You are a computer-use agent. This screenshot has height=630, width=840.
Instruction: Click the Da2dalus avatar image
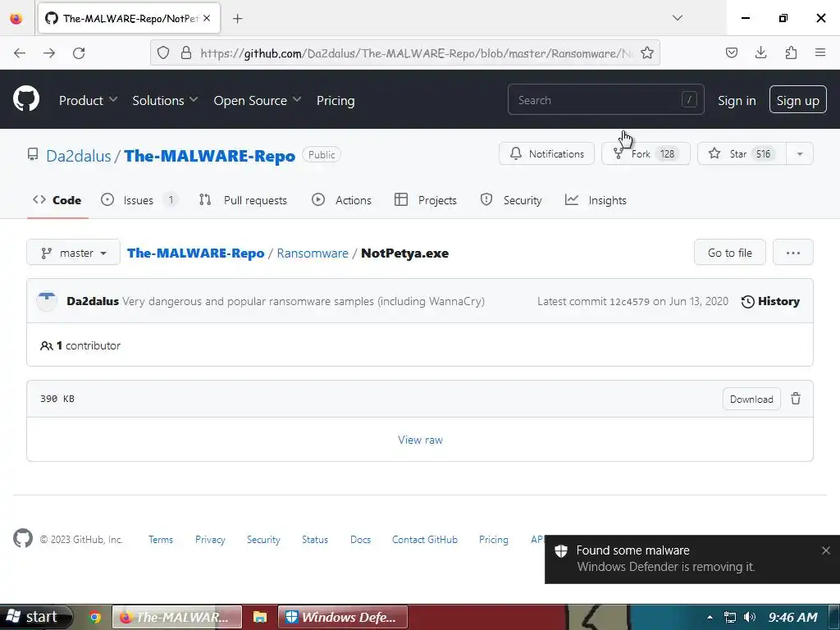(x=47, y=300)
